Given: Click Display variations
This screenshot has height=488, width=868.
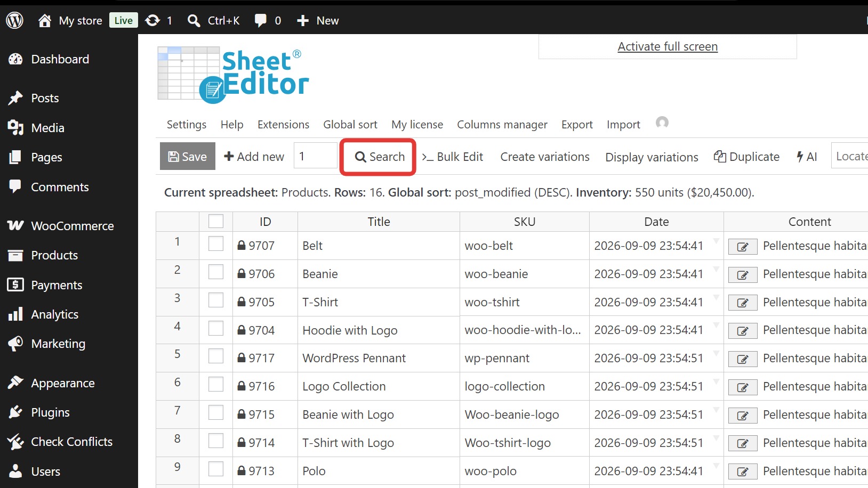Looking at the screenshot, I should click(652, 157).
